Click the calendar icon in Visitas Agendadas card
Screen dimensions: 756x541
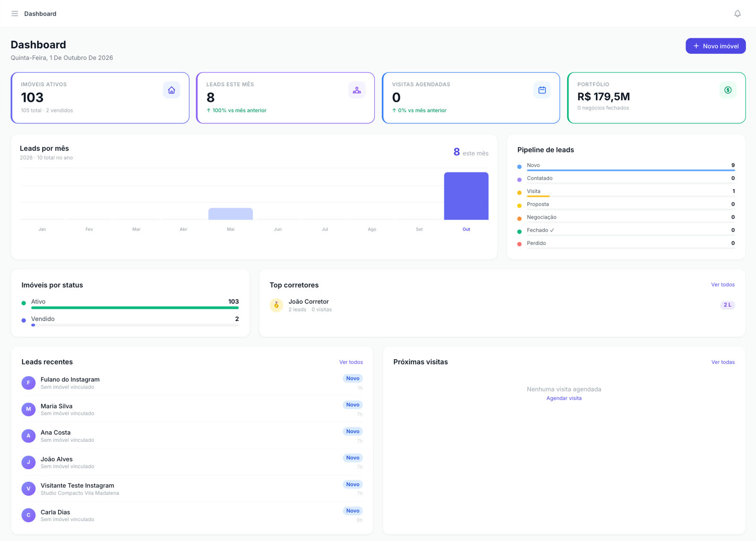542,90
